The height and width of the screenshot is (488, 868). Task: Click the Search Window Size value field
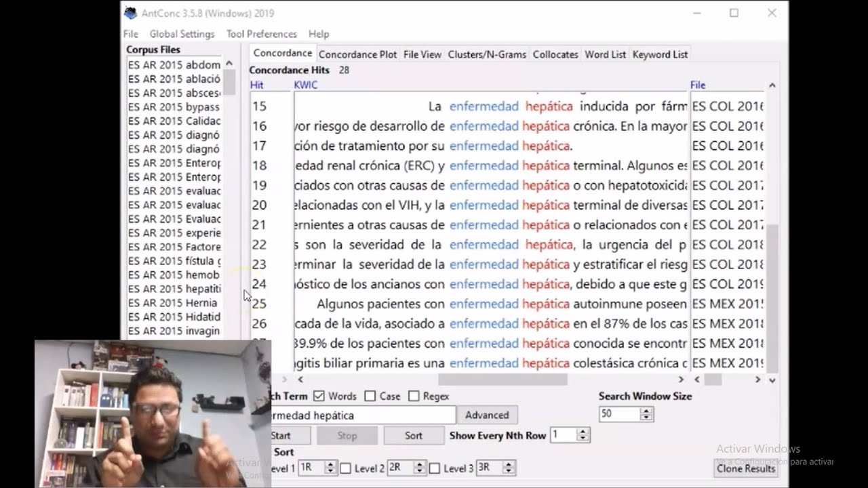pos(620,413)
